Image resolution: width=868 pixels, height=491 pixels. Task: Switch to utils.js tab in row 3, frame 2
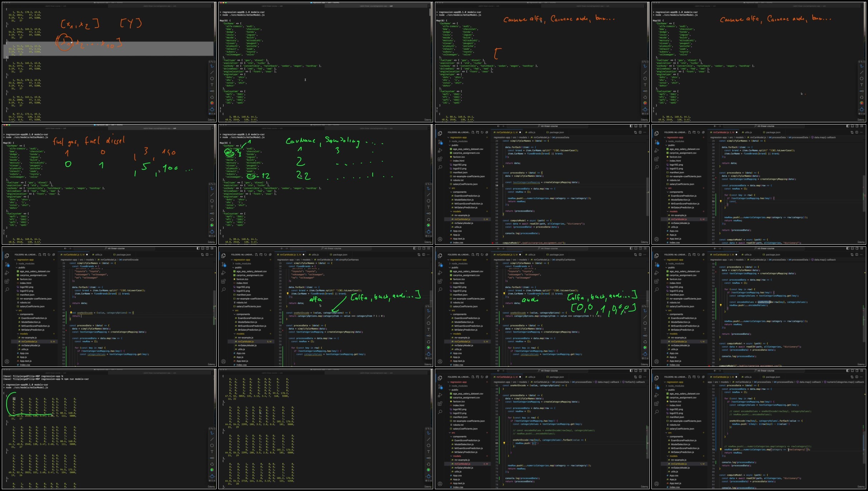coord(315,255)
